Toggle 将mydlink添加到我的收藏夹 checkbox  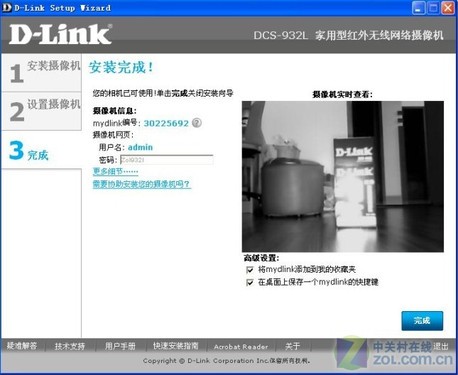pyautogui.click(x=250, y=269)
